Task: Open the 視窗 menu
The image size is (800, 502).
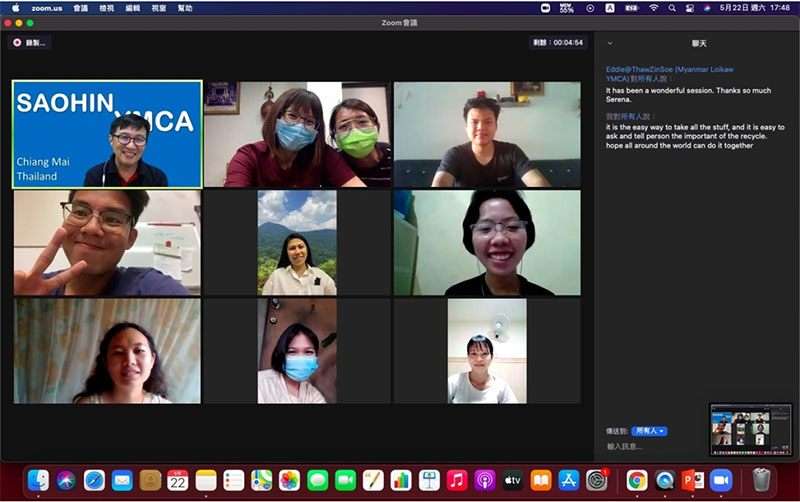Action: pos(159,8)
